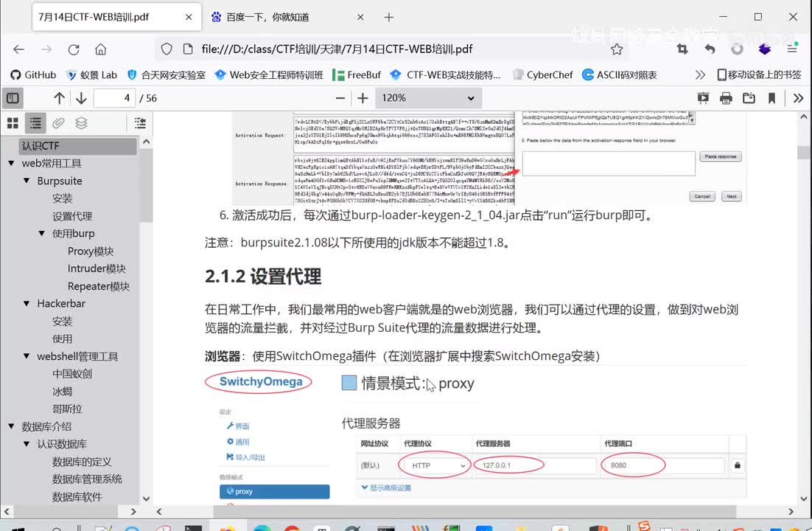Image resolution: width=812 pixels, height=531 pixels.
Task: Jump to 中国蚁剑 in outline
Action: click(x=72, y=374)
